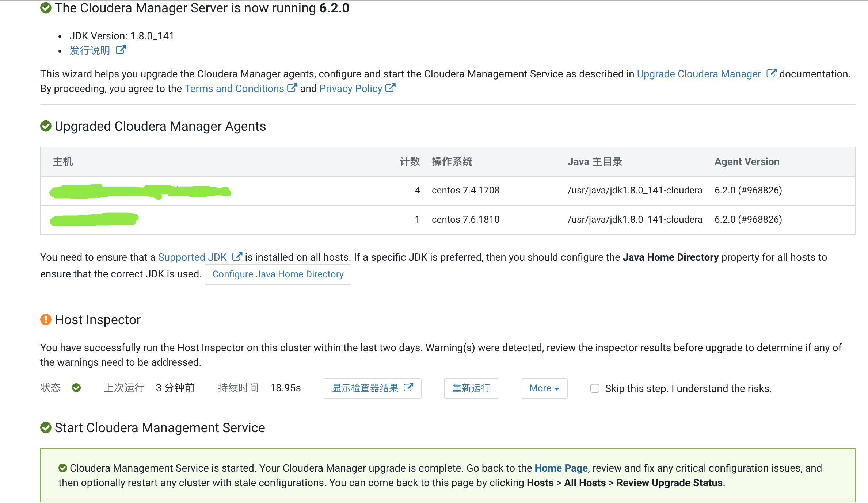868x503 pixels.
Task: Sort by the 主机 column header
Action: point(63,161)
